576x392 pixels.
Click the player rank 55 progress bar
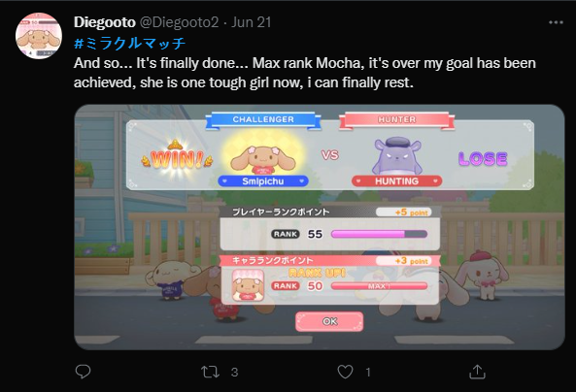click(x=379, y=234)
